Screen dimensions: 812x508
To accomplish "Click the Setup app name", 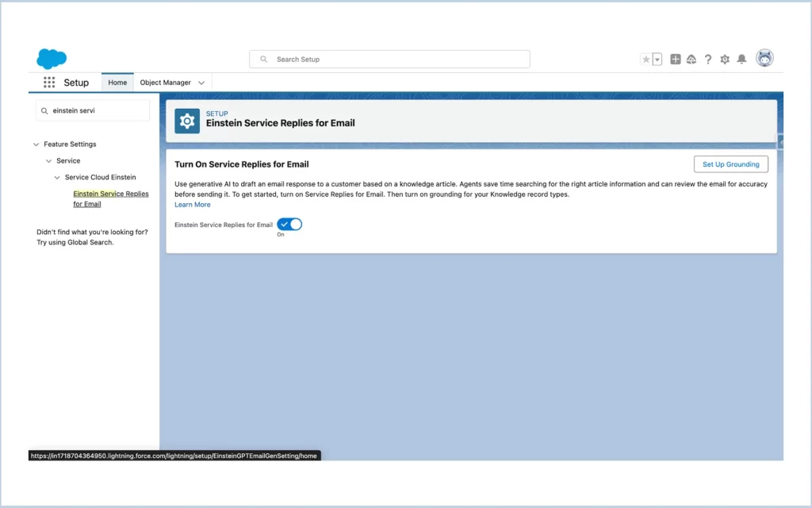I will pyautogui.click(x=76, y=83).
